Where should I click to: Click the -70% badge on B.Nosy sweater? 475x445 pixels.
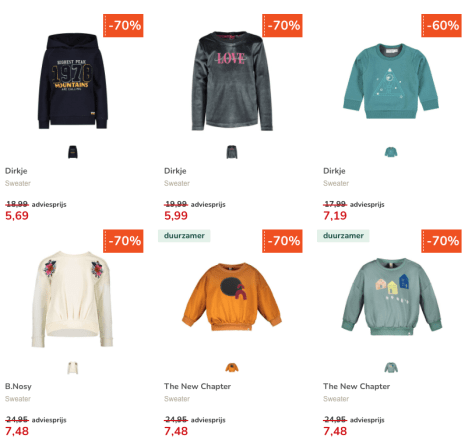(x=123, y=241)
